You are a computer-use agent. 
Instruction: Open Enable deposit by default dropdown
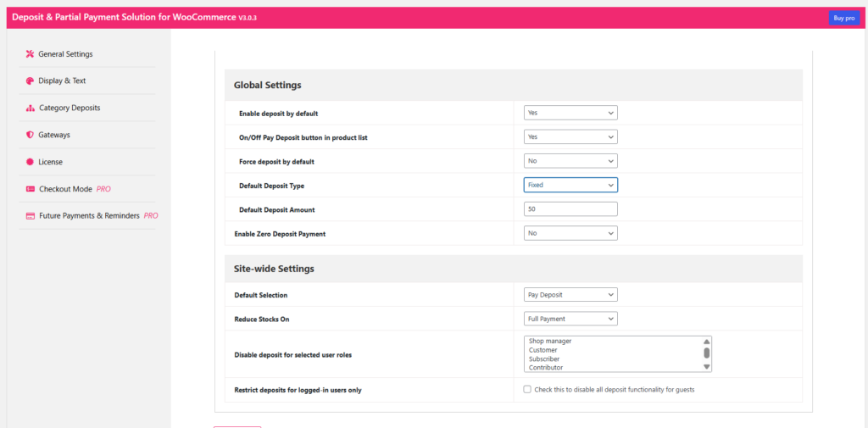coord(570,113)
